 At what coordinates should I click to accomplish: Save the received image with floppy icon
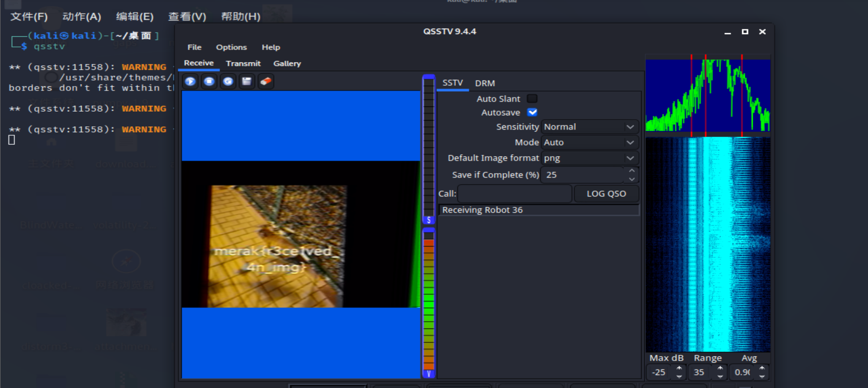[x=246, y=82]
